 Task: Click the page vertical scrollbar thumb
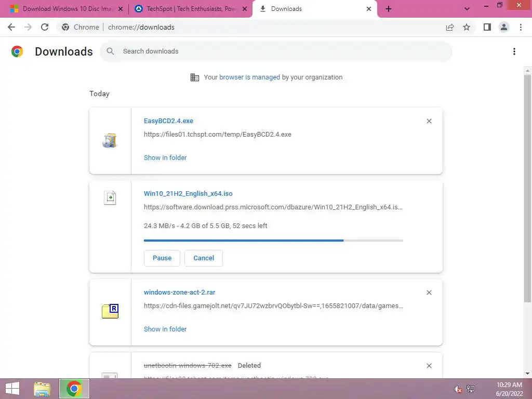point(527,188)
